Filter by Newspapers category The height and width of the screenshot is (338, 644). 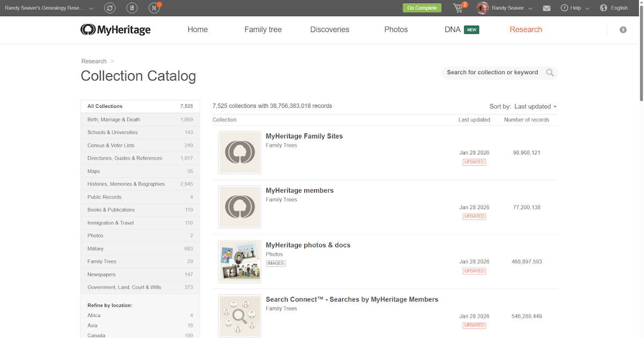pyautogui.click(x=140, y=274)
